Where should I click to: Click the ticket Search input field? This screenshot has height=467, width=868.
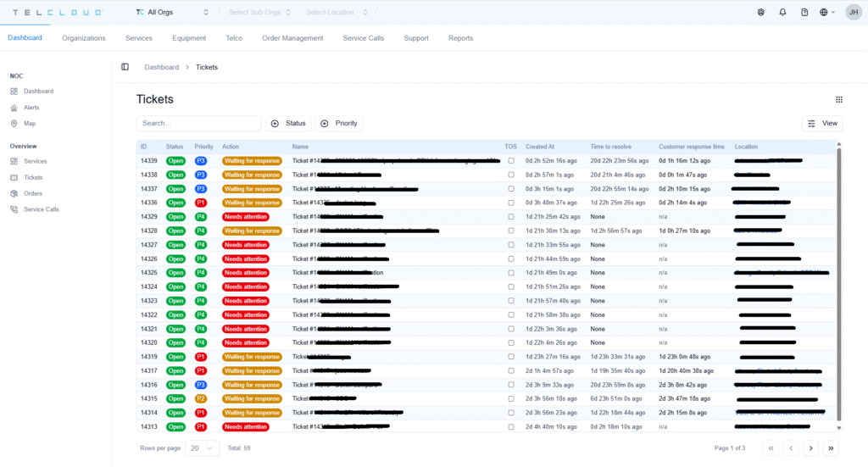click(x=198, y=124)
